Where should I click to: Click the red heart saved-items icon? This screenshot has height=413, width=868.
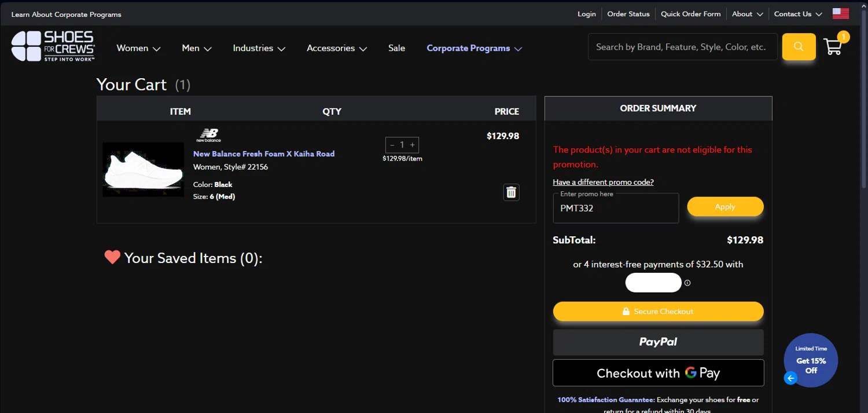(x=112, y=257)
